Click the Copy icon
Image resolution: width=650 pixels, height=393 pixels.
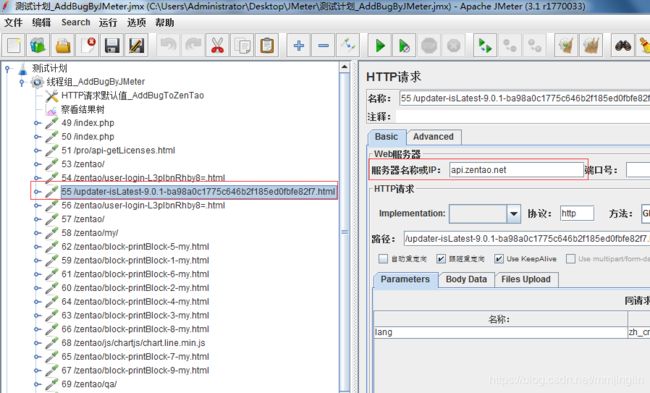243,45
